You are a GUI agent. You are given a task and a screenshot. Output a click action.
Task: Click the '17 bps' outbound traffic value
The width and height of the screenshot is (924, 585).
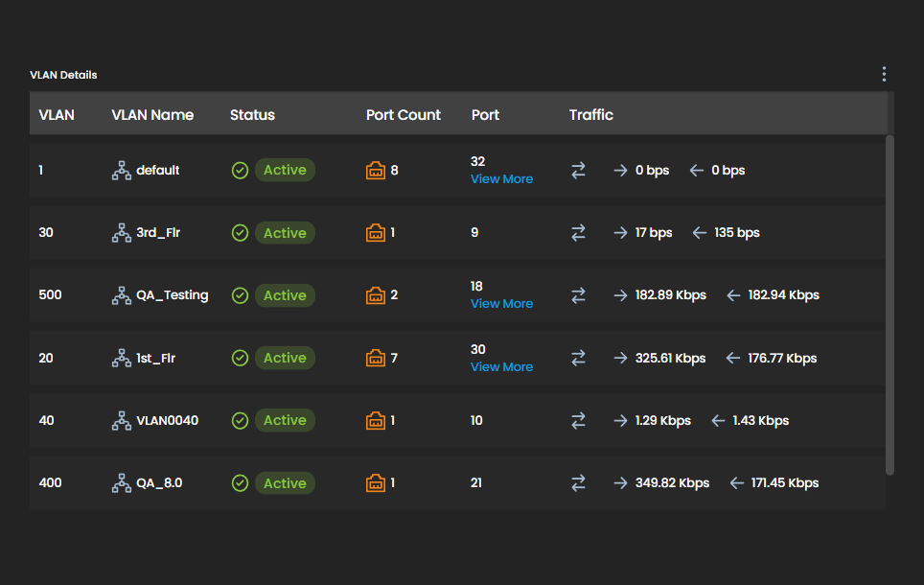click(654, 233)
